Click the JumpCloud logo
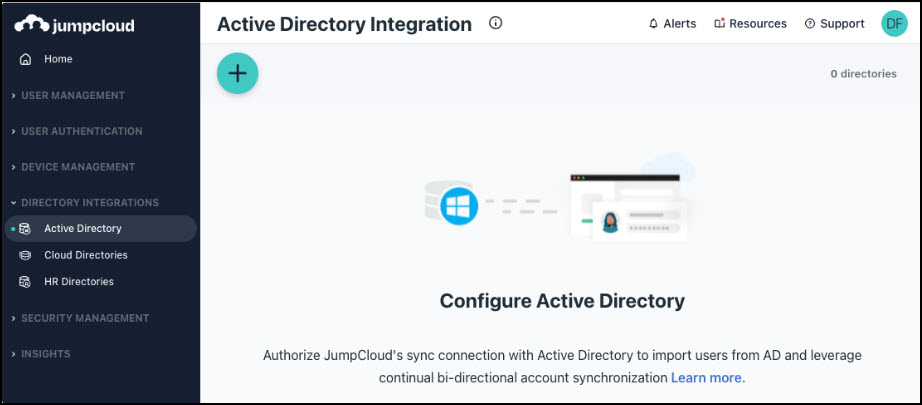The image size is (922, 405). [x=74, y=25]
